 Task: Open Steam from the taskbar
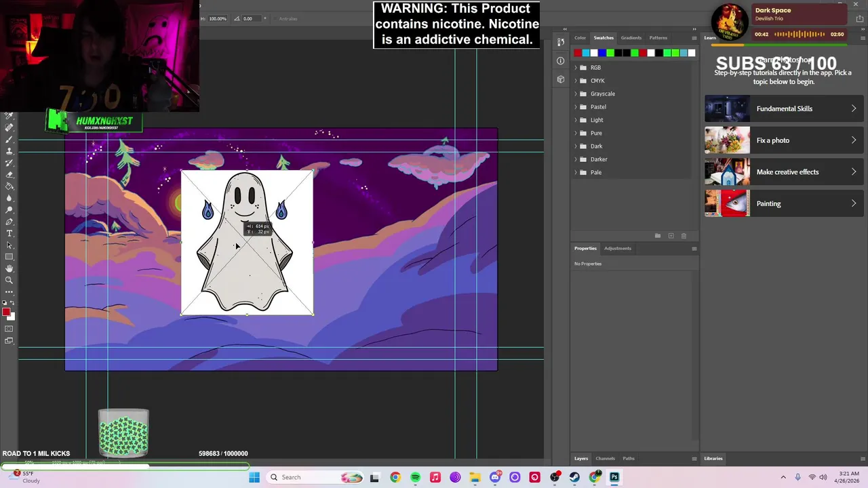click(574, 477)
